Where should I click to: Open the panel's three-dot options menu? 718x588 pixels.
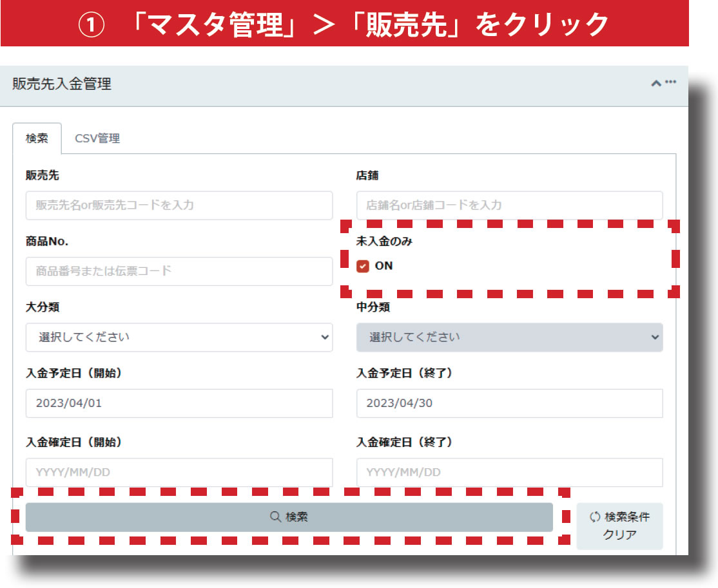(671, 82)
